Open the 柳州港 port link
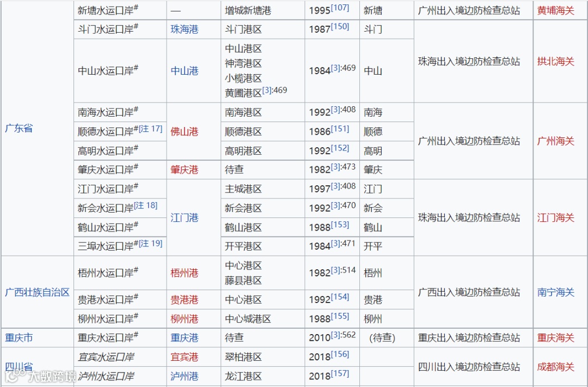 [x=184, y=318]
